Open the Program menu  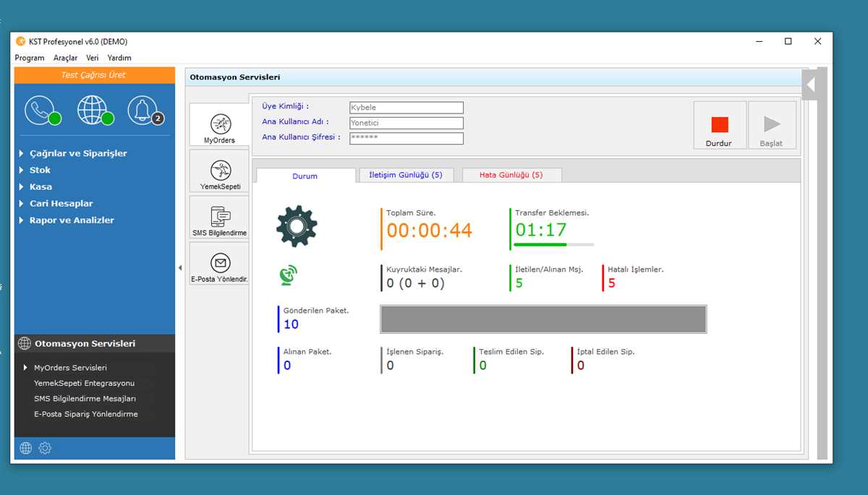tap(30, 58)
